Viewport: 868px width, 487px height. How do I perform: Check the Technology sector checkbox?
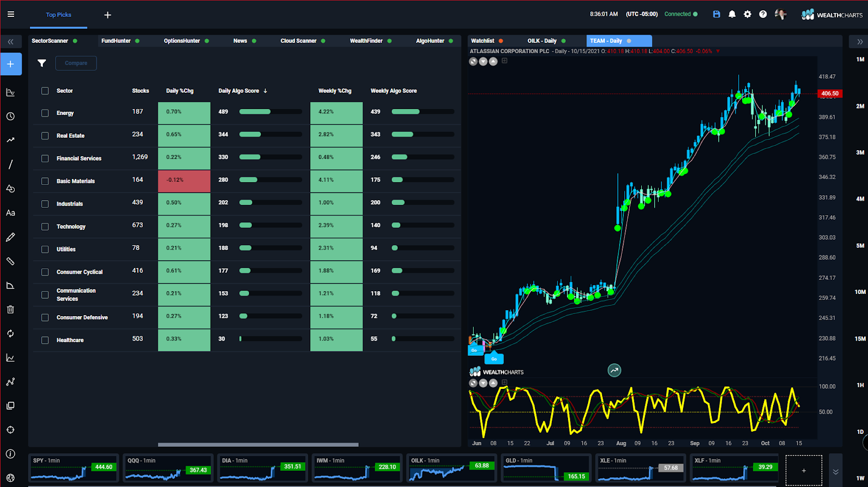45,227
